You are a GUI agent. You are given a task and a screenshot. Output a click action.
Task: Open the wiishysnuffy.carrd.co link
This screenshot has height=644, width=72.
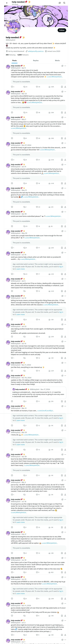[x=36, y=51]
